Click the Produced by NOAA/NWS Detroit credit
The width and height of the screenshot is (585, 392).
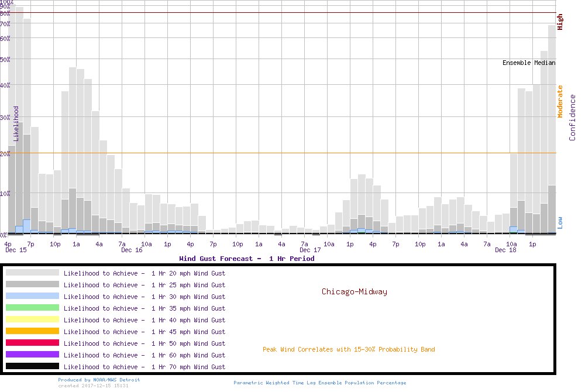pyautogui.click(x=99, y=380)
